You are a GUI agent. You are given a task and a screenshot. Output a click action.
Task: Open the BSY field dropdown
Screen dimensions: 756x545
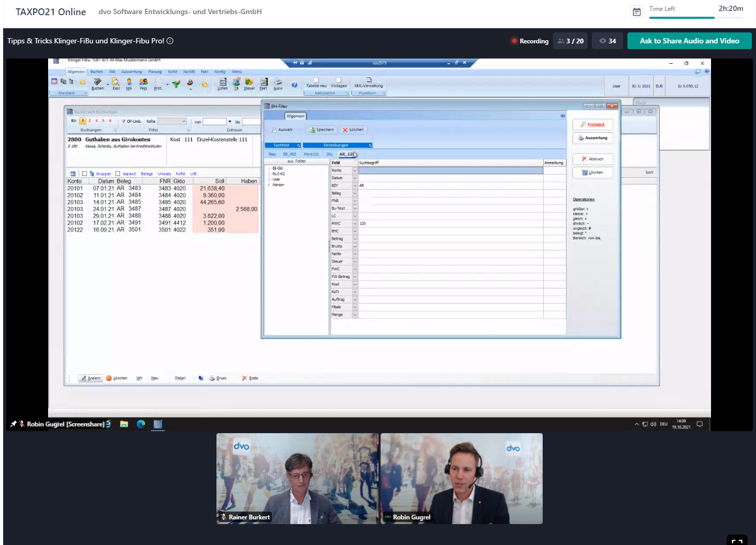(x=354, y=185)
